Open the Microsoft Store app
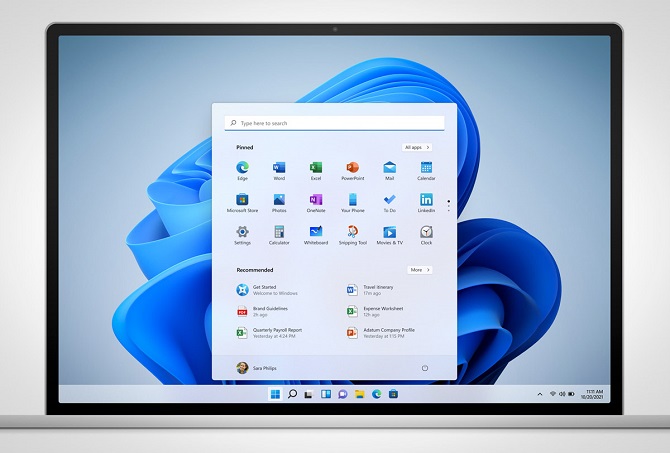670x453 pixels. click(242, 200)
